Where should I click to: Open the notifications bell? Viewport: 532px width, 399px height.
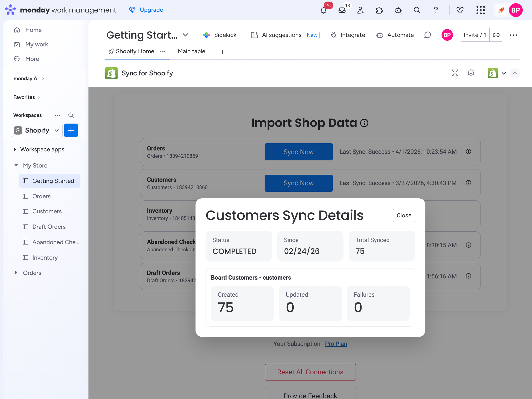click(323, 10)
